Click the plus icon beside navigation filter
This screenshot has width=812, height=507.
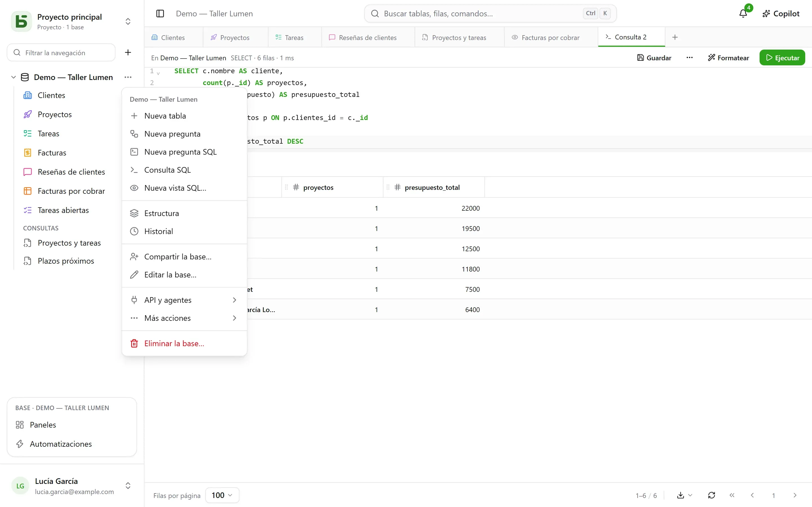[128, 53]
